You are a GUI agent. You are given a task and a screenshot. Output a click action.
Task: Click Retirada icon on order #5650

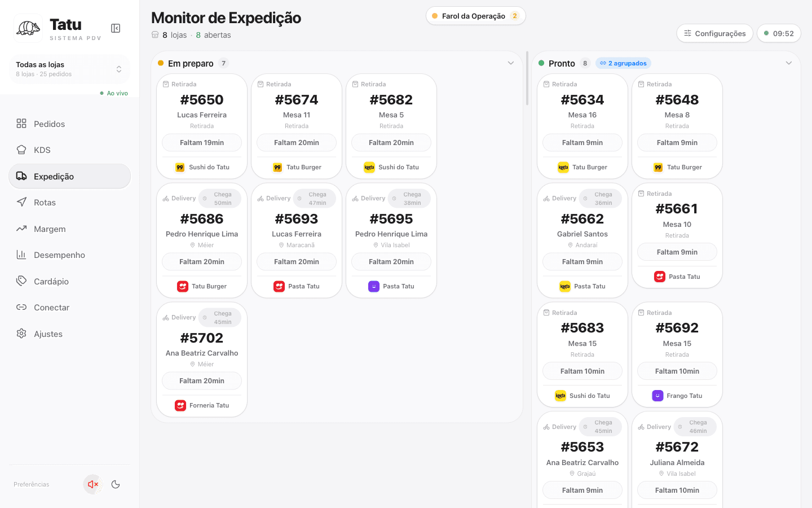coord(166,84)
